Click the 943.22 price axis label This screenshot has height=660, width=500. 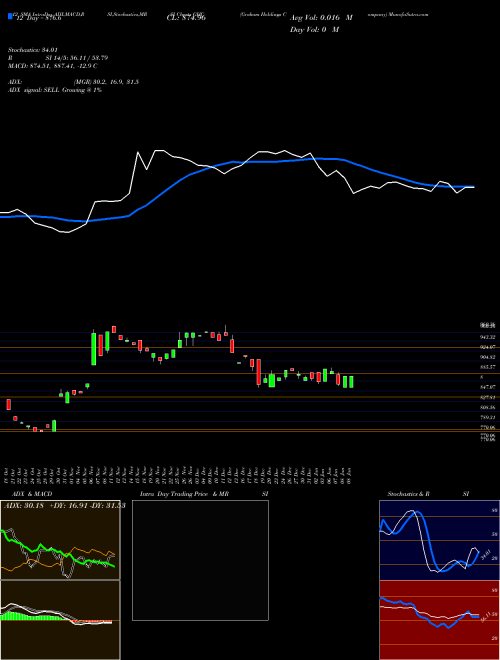(487, 337)
